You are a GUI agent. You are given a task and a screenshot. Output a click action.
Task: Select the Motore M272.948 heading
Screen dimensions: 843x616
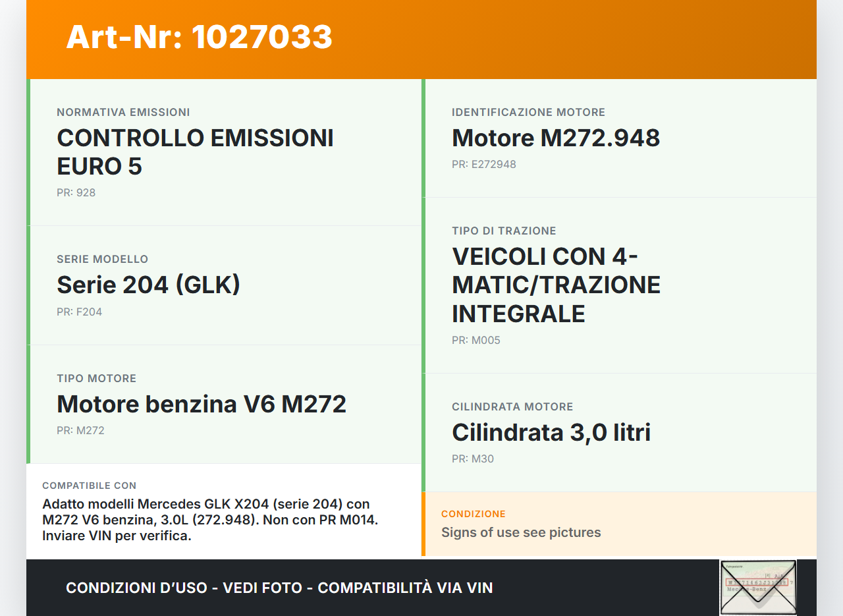[555, 138]
